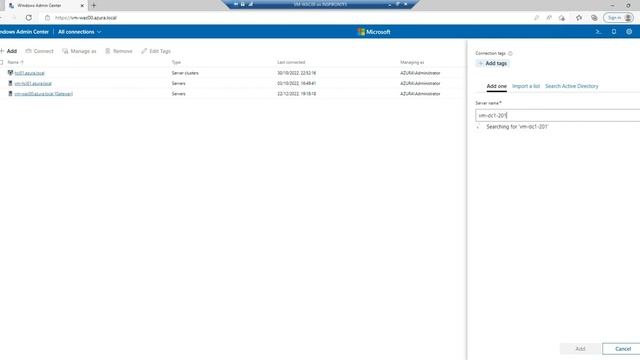Click the Add connection toolbar button
This screenshot has width=640, height=360.
pyautogui.click(x=8, y=51)
